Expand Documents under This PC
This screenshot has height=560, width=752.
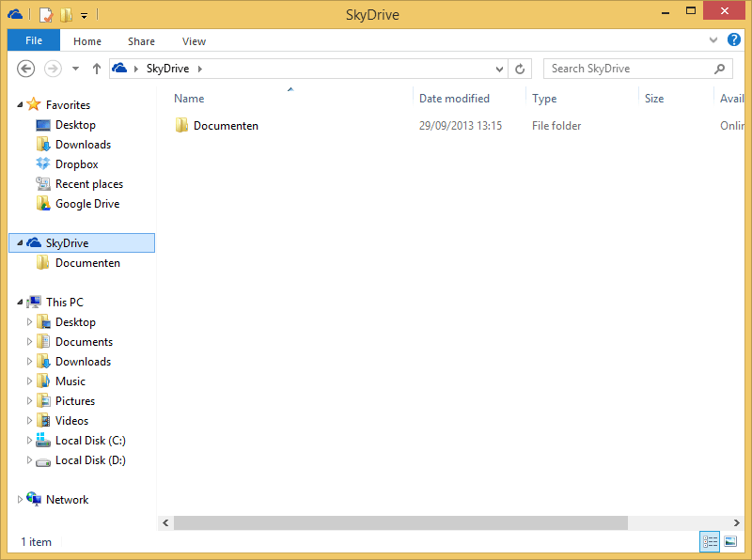point(29,341)
